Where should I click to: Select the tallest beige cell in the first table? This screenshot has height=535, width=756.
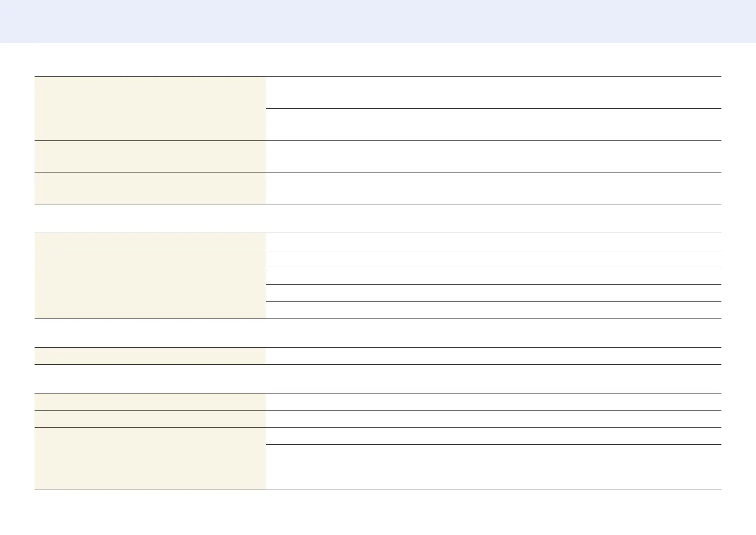point(150,108)
